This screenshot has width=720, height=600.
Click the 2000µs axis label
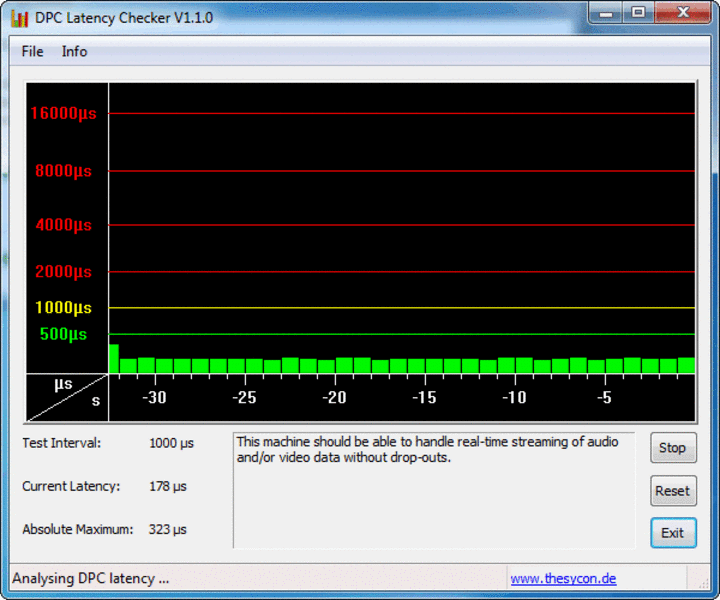(x=63, y=272)
